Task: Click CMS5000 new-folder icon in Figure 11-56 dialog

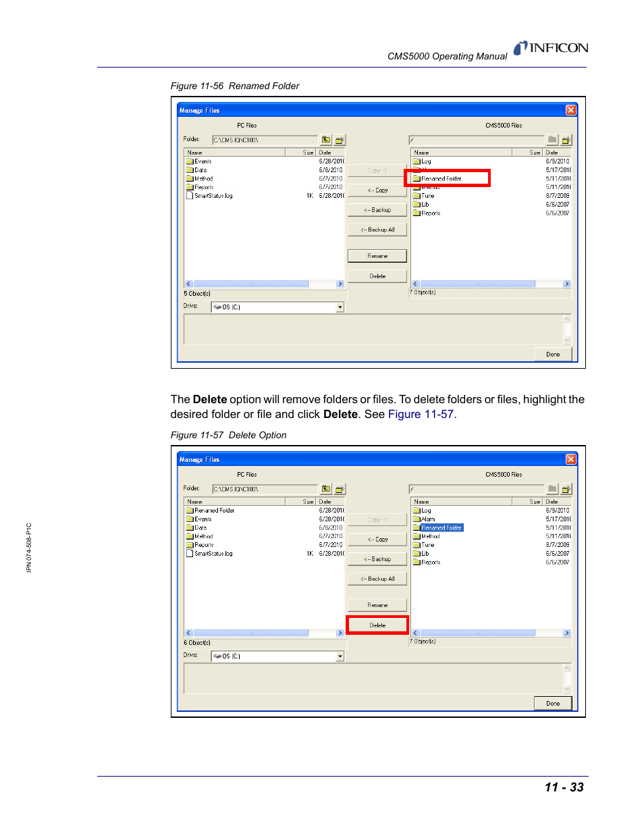Action: [566, 140]
